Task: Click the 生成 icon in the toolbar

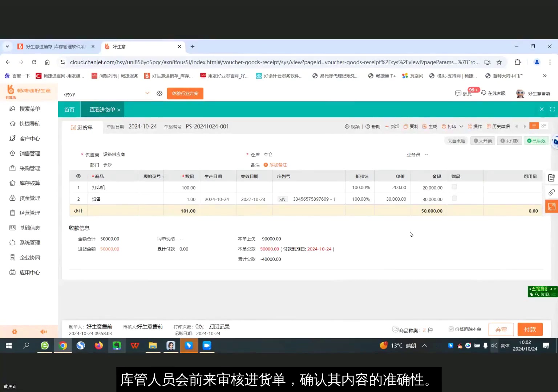Action: click(430, 126)
